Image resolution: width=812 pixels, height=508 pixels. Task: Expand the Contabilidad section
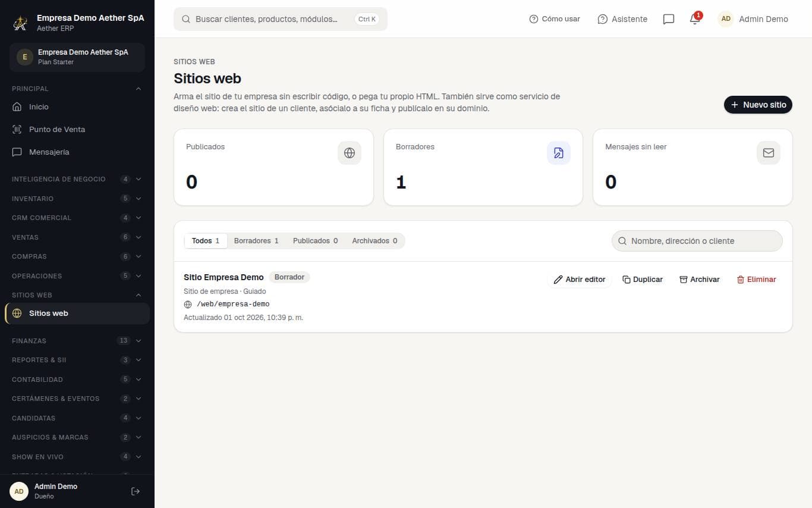[x=77, y=380]
